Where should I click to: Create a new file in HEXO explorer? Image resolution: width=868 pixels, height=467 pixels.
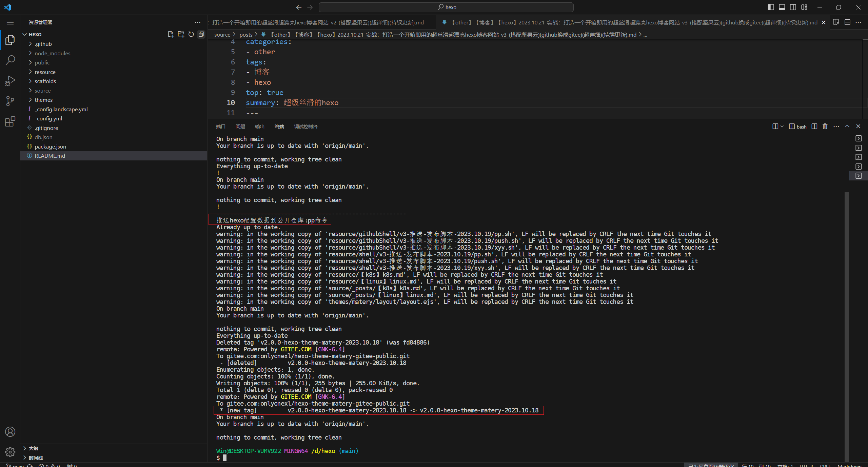[x=171, y=34]
